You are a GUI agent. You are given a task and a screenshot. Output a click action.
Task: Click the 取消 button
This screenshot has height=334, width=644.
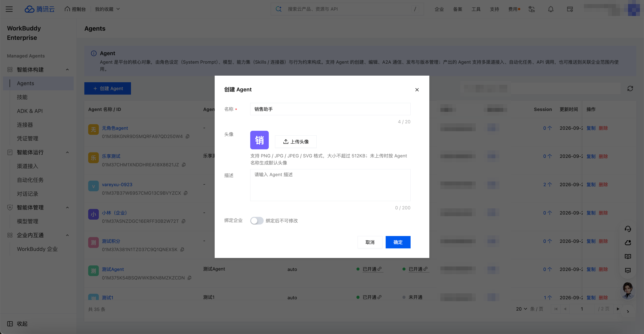click(370, 242)
